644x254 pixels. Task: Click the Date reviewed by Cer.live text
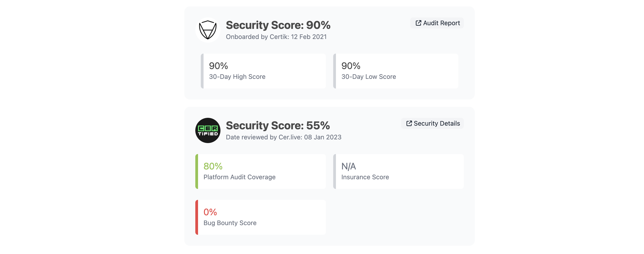284,137
